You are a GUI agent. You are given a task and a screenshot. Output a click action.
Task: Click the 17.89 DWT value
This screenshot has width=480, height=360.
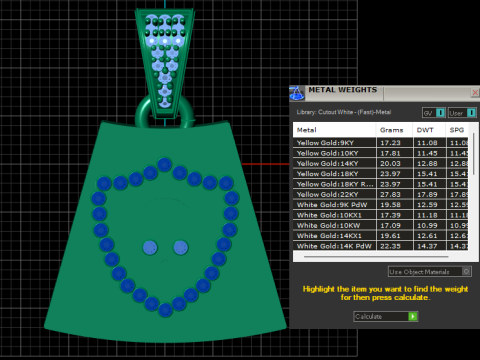click(x=427, y=194)
